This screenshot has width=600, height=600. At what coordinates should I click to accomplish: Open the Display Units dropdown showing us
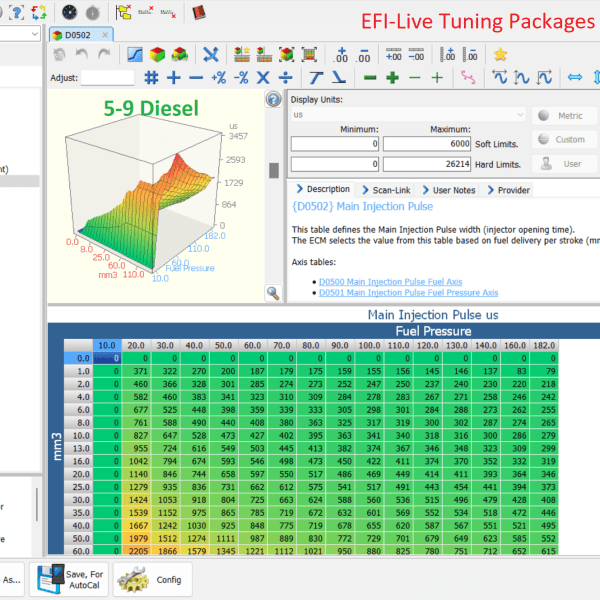click(408, 115)
